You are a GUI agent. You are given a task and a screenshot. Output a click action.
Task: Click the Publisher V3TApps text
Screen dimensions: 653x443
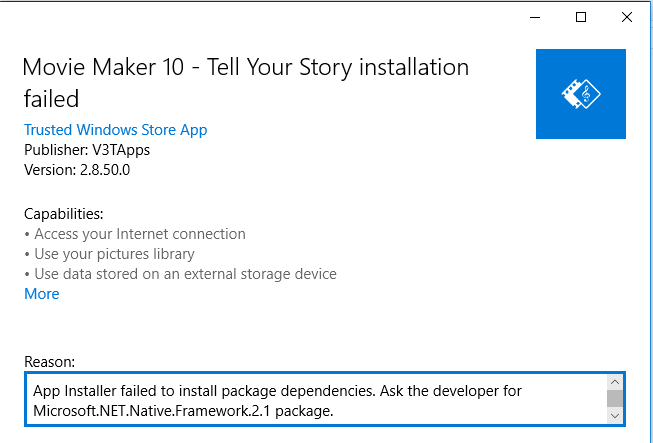tap(85, 150)
